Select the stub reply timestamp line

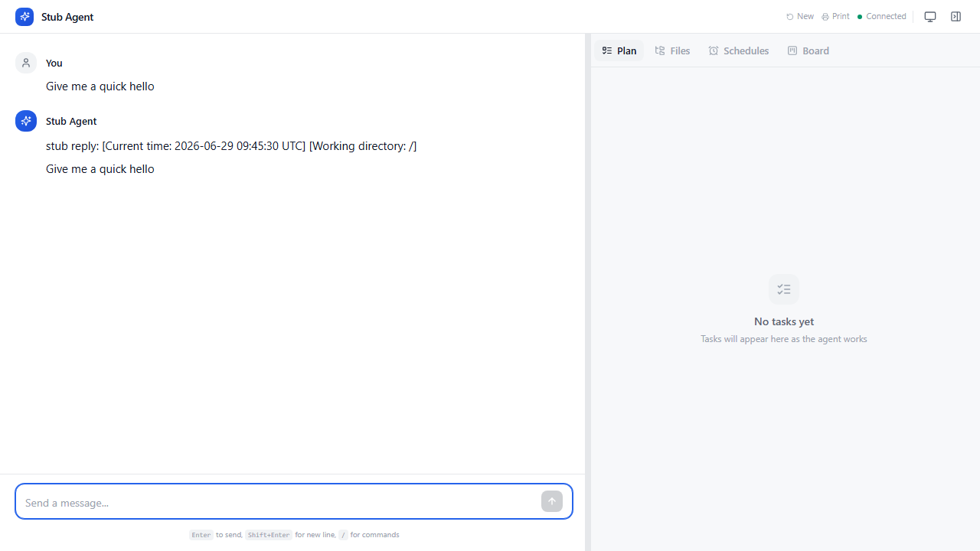click(x=231, y=146)
